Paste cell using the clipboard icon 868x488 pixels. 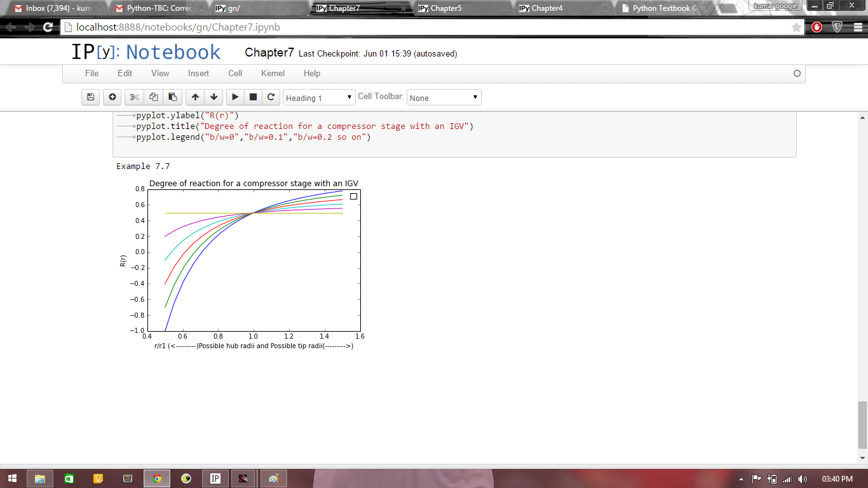(x=172, y=97)
